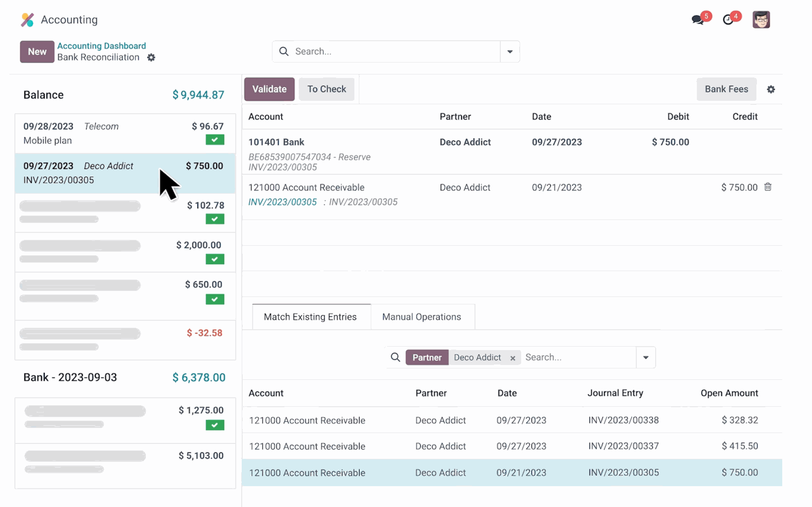This screenshot has width=812, height=507.
Task: Click the To Check button
Action: [x=326, y=89]
